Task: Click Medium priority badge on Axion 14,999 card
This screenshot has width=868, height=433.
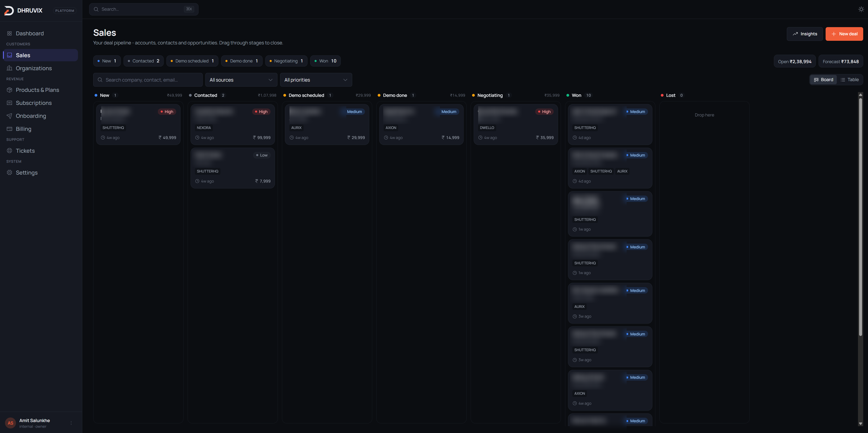Action: coord(449,111)
